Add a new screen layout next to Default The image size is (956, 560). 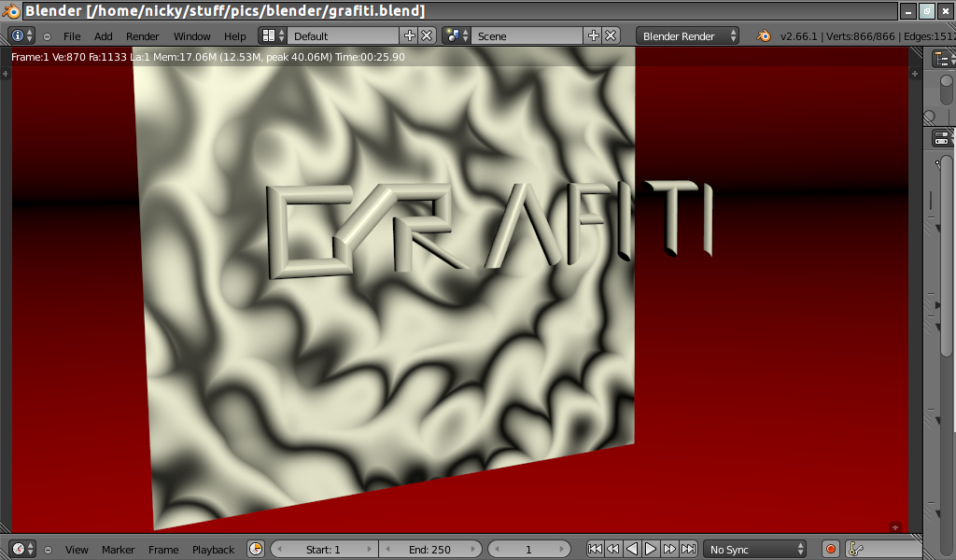click(409, 35)
